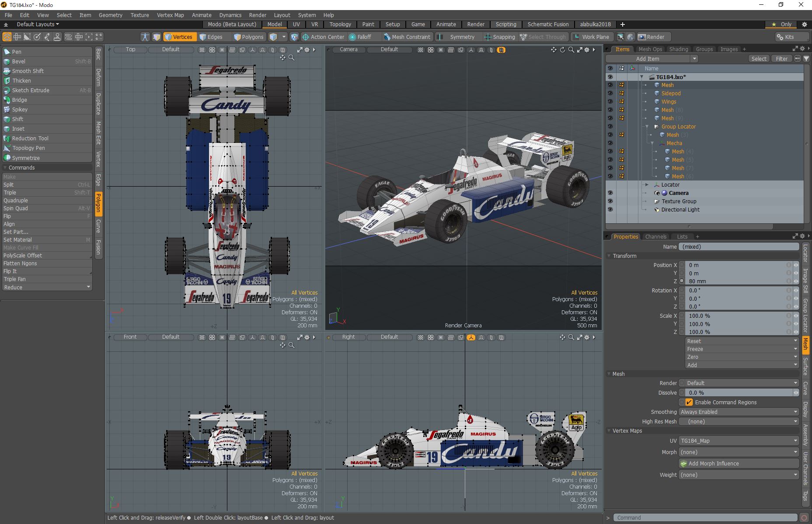The image size is (812, 524).
Task: Open the Default Layouts dropdown
Action: point(38,24)
